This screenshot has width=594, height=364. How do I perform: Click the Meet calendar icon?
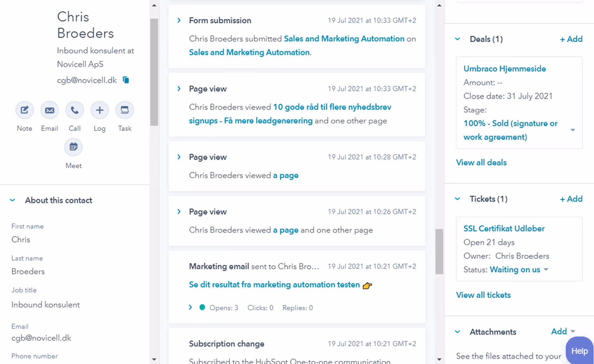point(73,147)
